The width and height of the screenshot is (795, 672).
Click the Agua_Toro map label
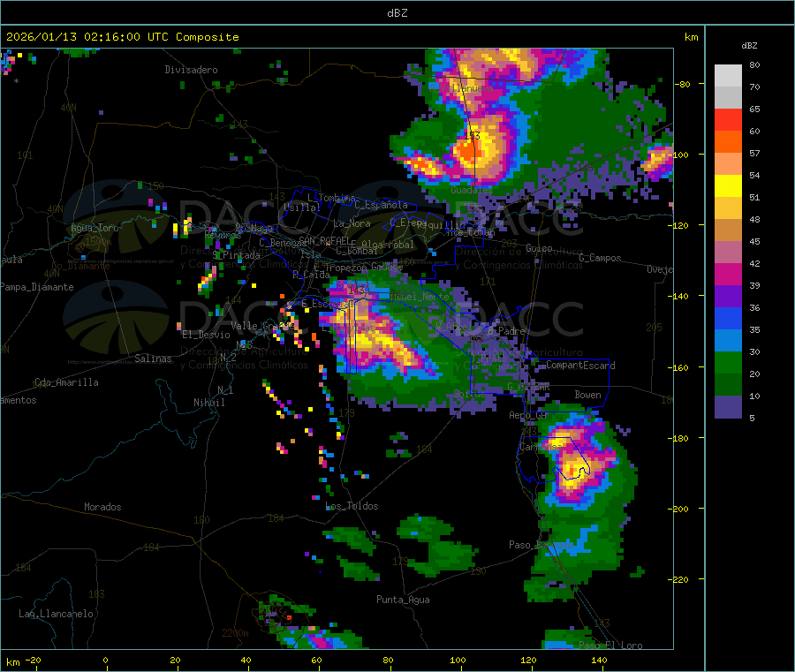[x=95, y=228]
